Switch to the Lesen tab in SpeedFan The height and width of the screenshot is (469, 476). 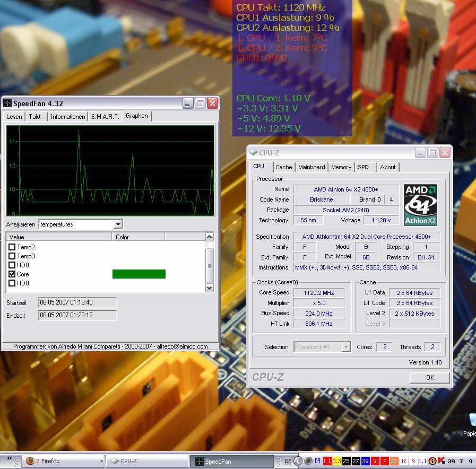(14, 117)
